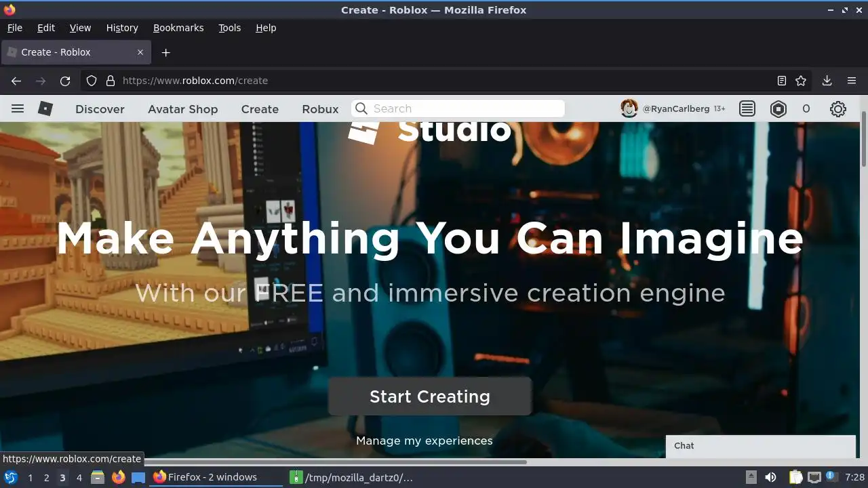Open the Firefox - 2 windows taskbar entry
Viewport: 868px width, 488px height.
(x=216, y=477)
